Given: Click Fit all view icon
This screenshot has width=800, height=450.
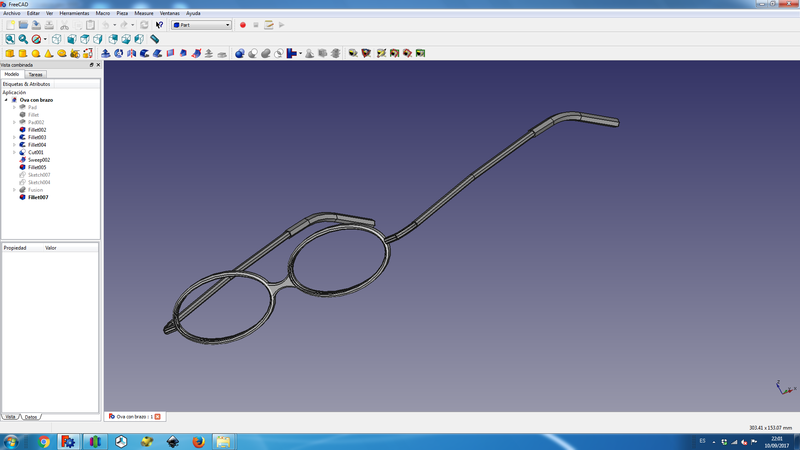Looking at the screenshot, I should pos(10,39).
